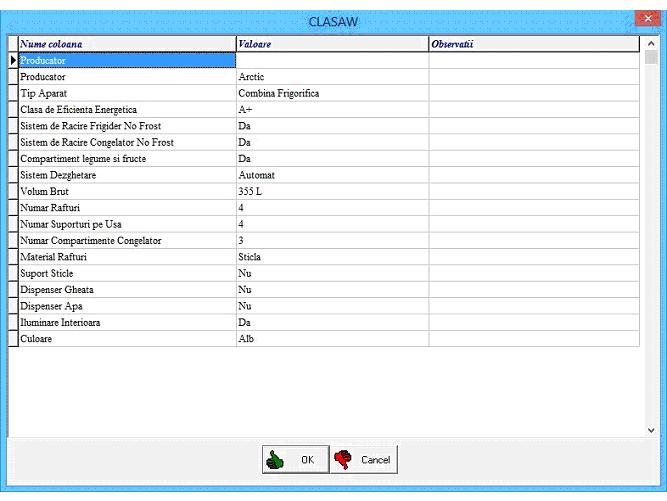Select the empty Valoare cell for first Producator
The width and height of the screenshot is (667, 501).
(331, 61)
